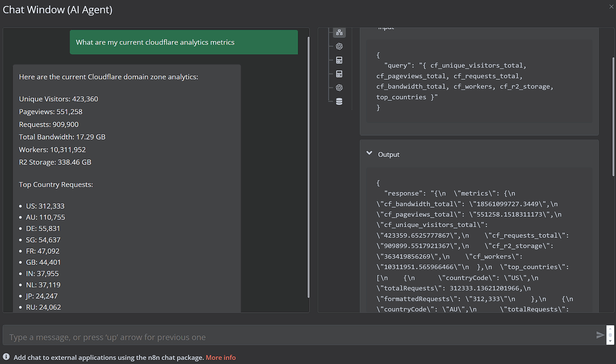Click the message input expand stepper arrows
The image size is (616, 364).
(x=610, y=335)
